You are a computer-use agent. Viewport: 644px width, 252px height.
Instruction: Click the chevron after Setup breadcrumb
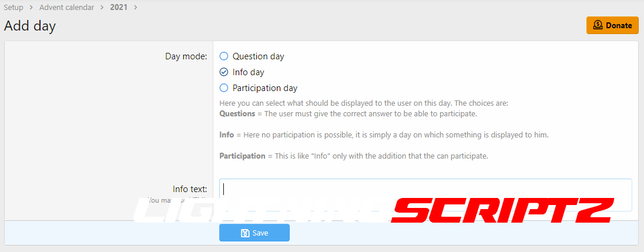point(31,8)
